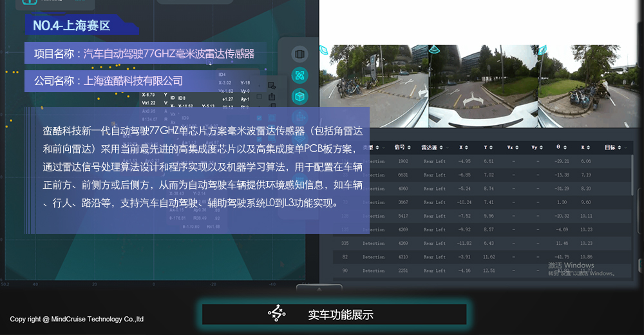Click Detection in the row numbered 90

(374, 271)
